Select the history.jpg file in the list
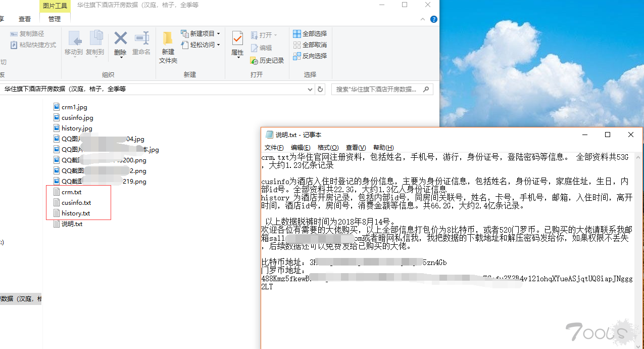Screen dimensions: 644x349 [x=77, y=128]
